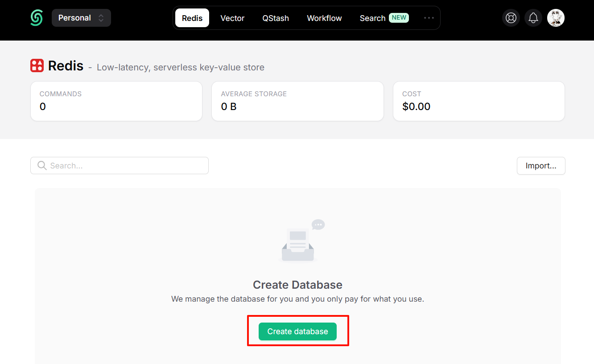Switch to the Vector tab
Screen dimensions: 594x364
(x=232, y=18)
